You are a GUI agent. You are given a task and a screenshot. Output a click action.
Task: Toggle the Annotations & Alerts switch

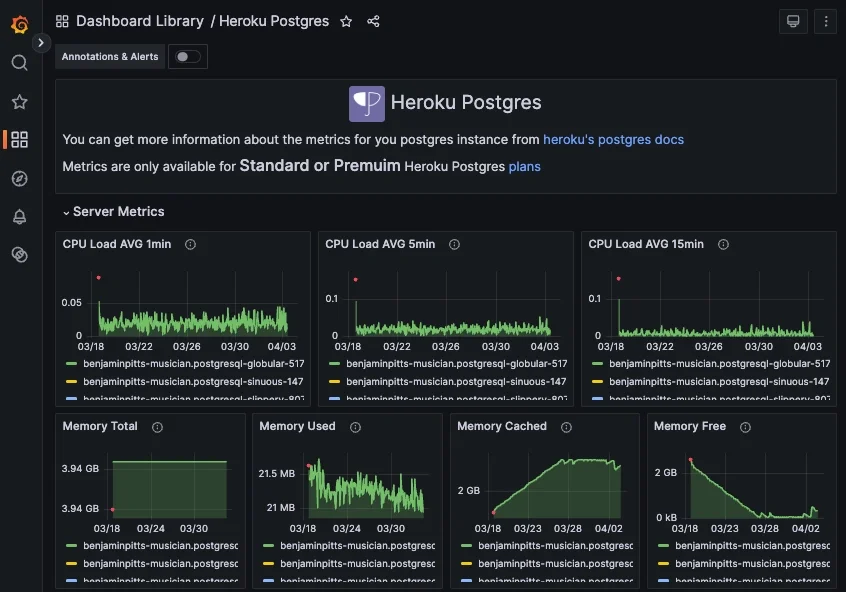click(188, 57)
